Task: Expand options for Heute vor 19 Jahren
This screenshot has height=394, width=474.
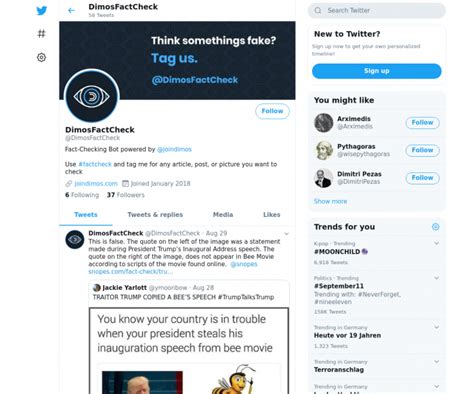Action: pyautogui.click(x=436, y=327)
